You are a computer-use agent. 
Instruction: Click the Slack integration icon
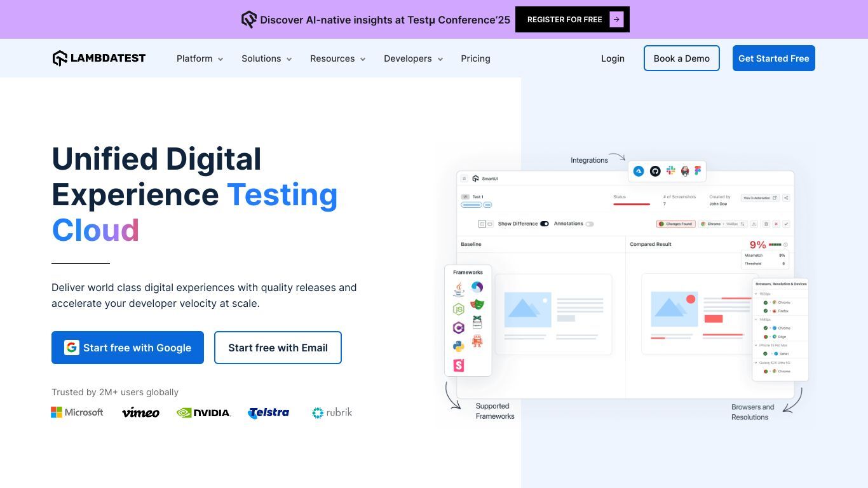click(x=670, y=170)
